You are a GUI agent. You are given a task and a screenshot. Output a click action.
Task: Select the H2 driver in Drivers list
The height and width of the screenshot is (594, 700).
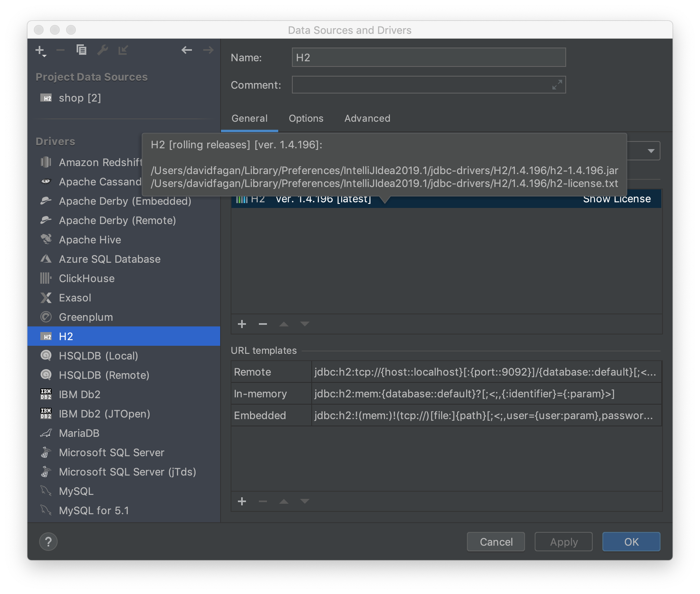click(x=124, y=336)
